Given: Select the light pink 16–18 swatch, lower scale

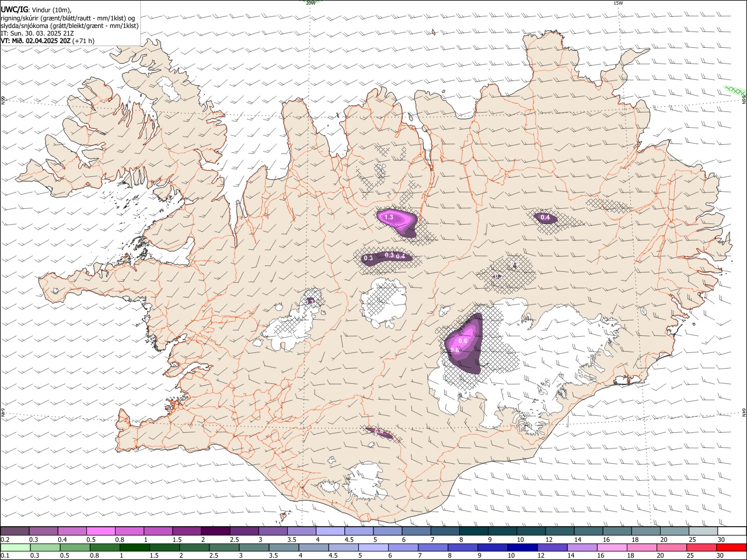Looking at the screenshot, I should tap(612, 547).
